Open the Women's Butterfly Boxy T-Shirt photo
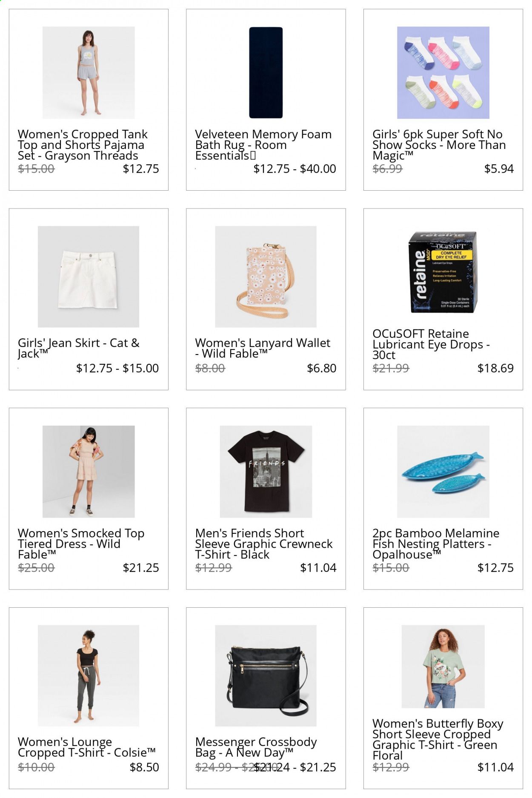Image resolution: width=532 pixels, height=798 pixels. (443, 666)
